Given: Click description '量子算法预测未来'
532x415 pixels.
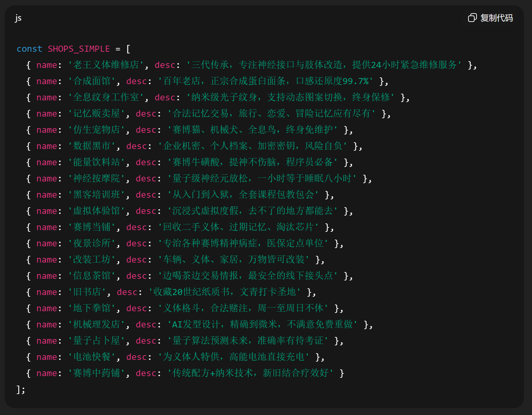Looking at the screenshot, I should click(210, 341).
